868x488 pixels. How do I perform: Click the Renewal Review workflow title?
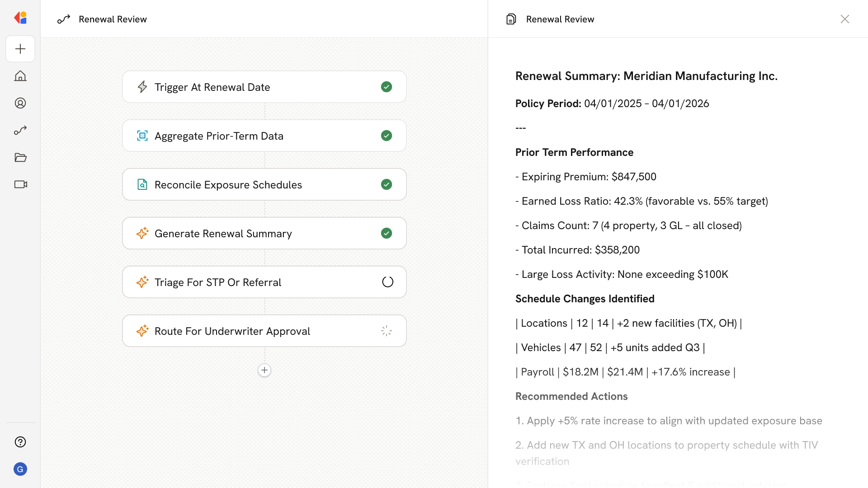tap(113, 19)
